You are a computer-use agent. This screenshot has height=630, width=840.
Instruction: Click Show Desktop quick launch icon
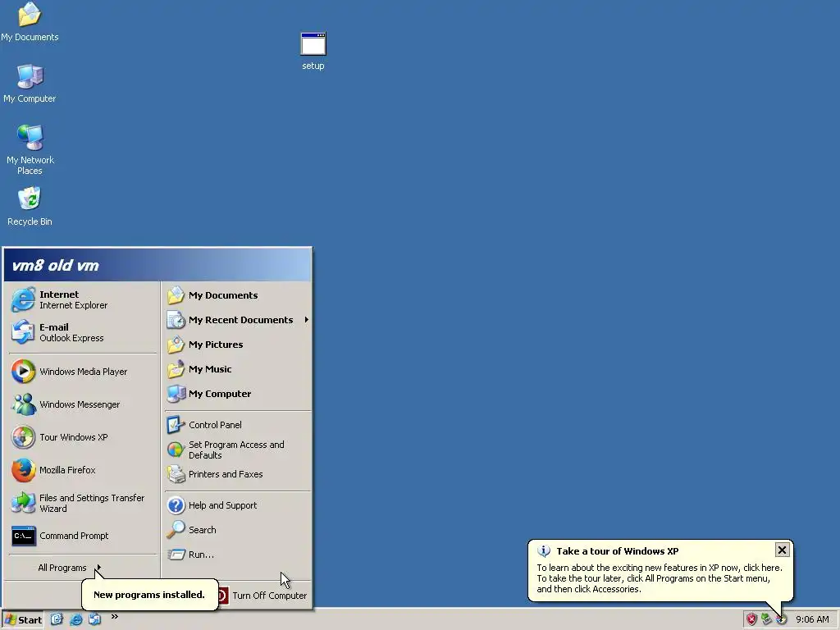point(57,619)
